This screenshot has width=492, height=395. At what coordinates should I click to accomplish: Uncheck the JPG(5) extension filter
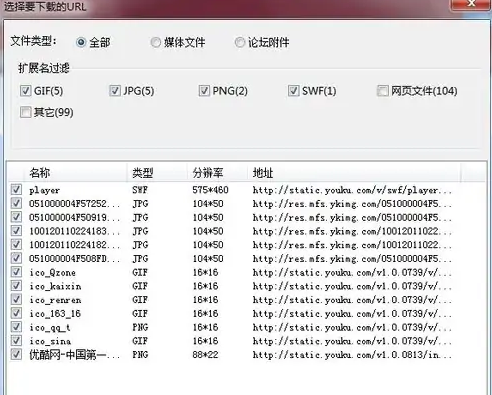coord(115,90)
